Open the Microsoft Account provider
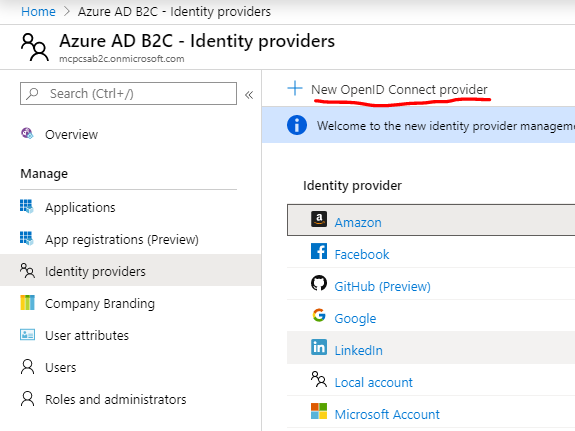This screenshot has width=575, height=431. (x=387, y=414)
